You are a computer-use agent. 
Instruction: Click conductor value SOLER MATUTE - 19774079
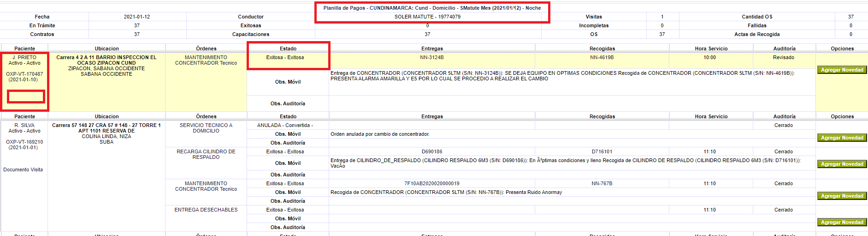(x=427, y=17)
